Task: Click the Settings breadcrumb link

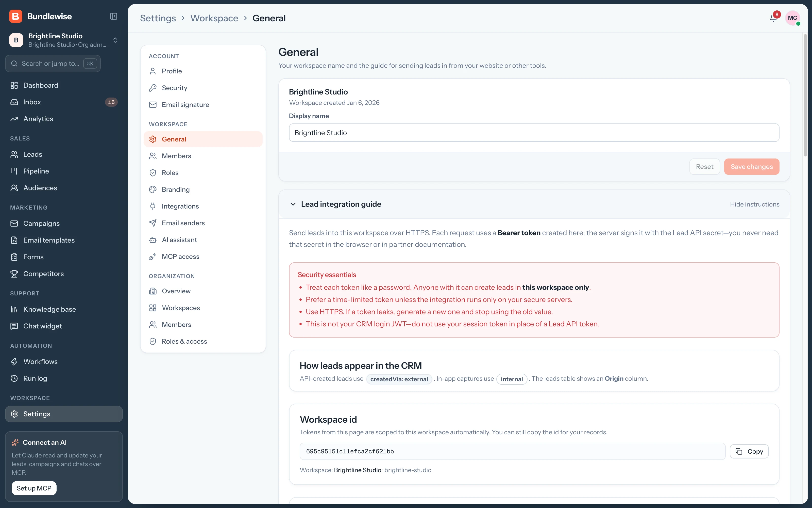Action: 158,18
